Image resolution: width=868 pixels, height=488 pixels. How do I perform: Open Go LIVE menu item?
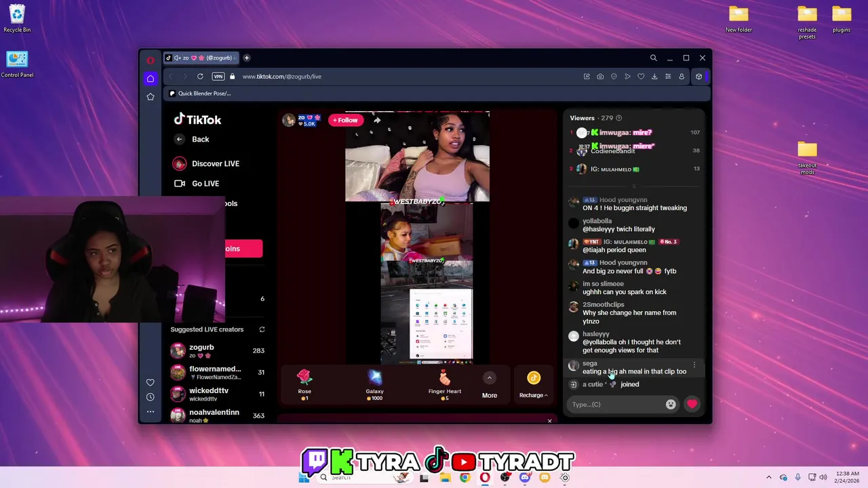point(197,184)
